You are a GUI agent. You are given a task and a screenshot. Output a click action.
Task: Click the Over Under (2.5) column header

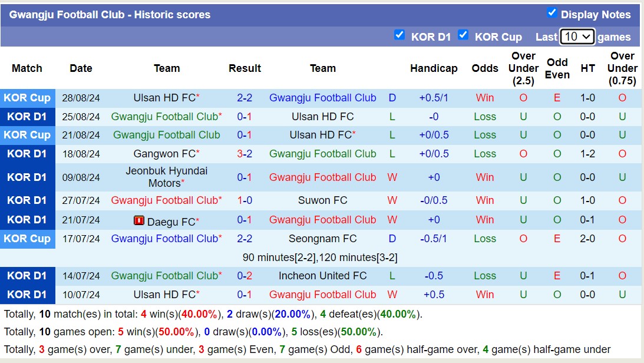tap(523, 68)
